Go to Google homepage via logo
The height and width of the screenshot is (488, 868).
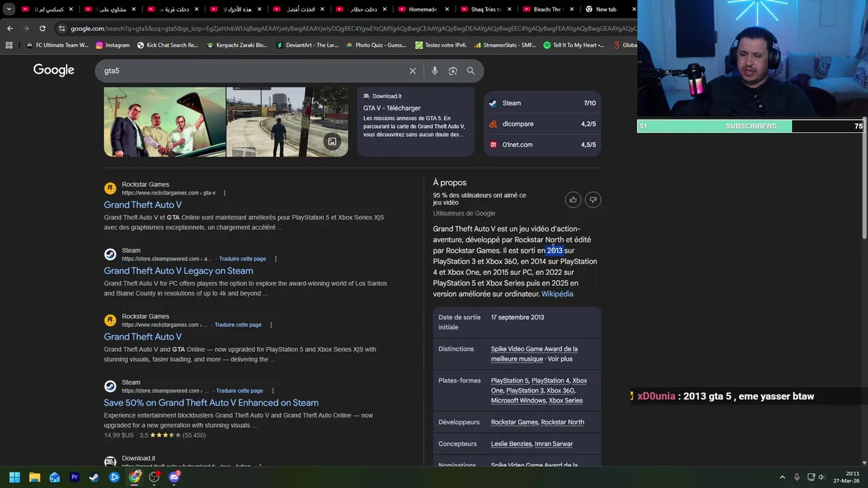click(54, 70)
